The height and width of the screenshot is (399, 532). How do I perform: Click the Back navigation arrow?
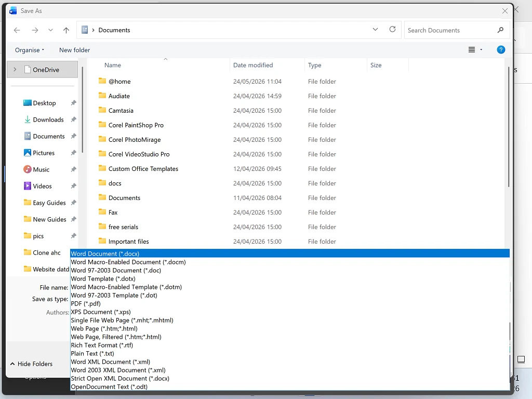17,30
